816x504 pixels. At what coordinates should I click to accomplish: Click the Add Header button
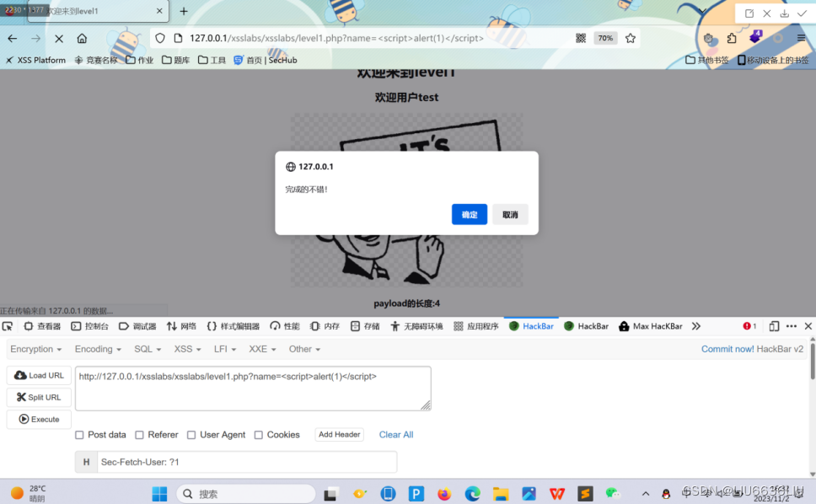[x=340, y=434]
